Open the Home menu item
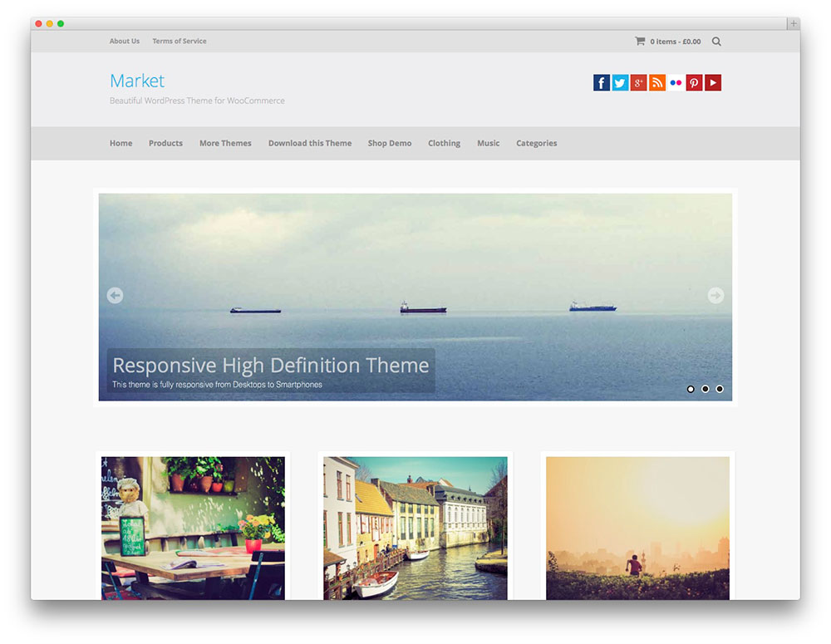Image resolution: width=831 pixels, height=644 pixels. (x=120, y=143)
